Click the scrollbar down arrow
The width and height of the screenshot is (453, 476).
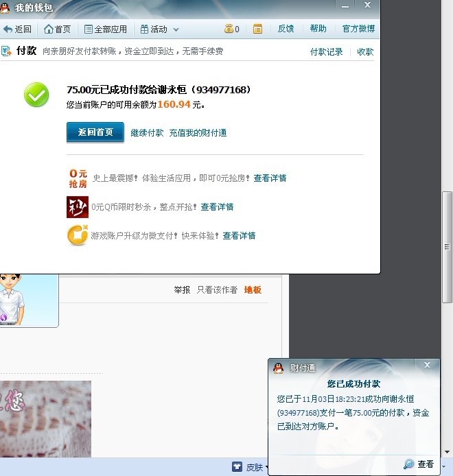(x=447, y=452)
